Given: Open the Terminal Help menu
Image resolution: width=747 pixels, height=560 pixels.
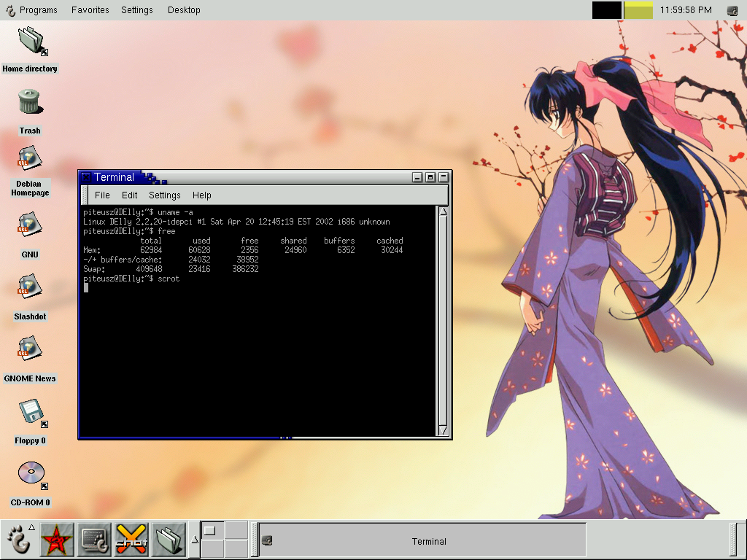Looking at the screenshot, I should click(201, 195).
